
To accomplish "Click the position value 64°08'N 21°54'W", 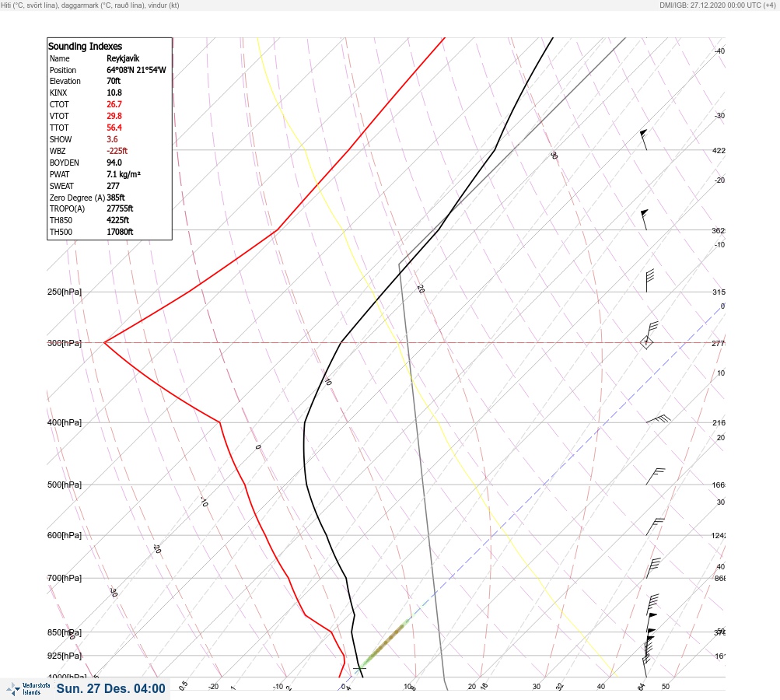I will [x=136, y=70].
